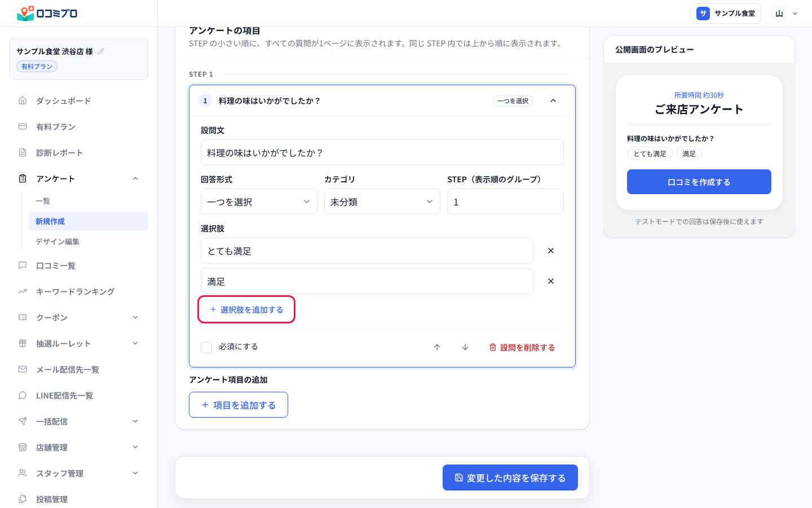The height and width of the screenshot is (508, 812).
Task: Open the 回答形式 dropdown
Action: coord(259,202)
